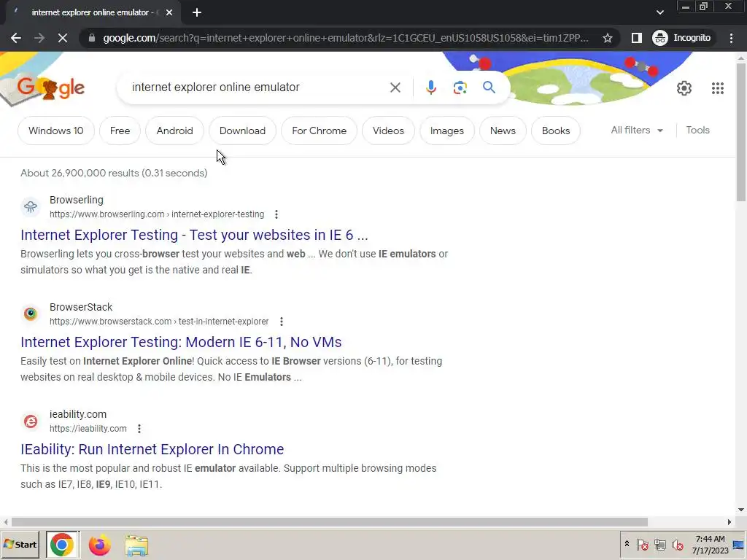Open more options for ieability.com result

pos(139,429)
